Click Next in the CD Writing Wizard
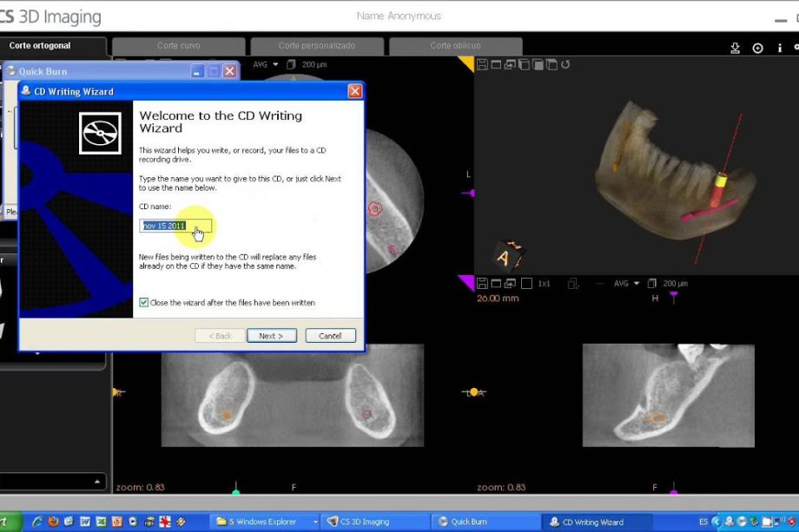The height and width of the screenshot is (532, 799). pos(272,336)
